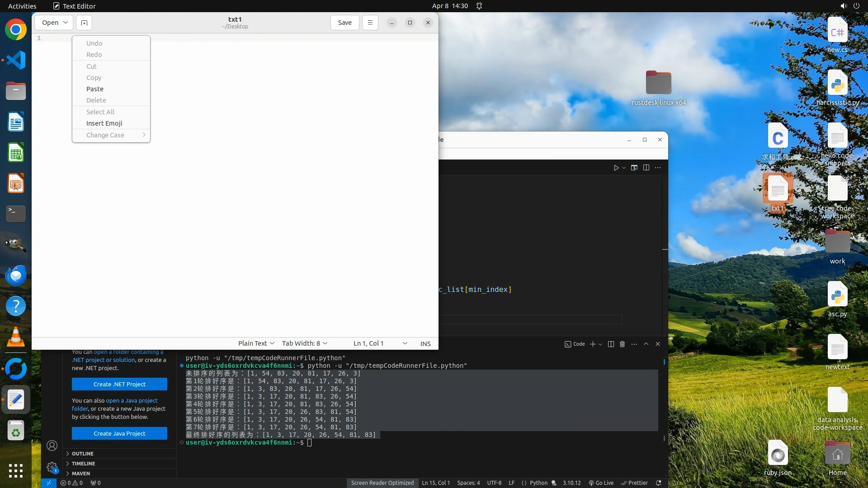868x488 pixels.
Task: Click the new document tab icon
Action: click(x=84, y=23)
